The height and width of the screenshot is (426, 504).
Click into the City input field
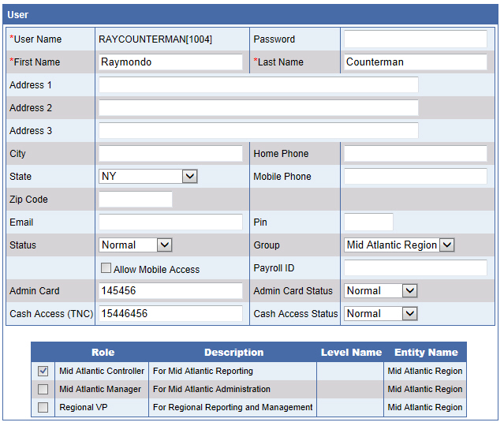170,154
